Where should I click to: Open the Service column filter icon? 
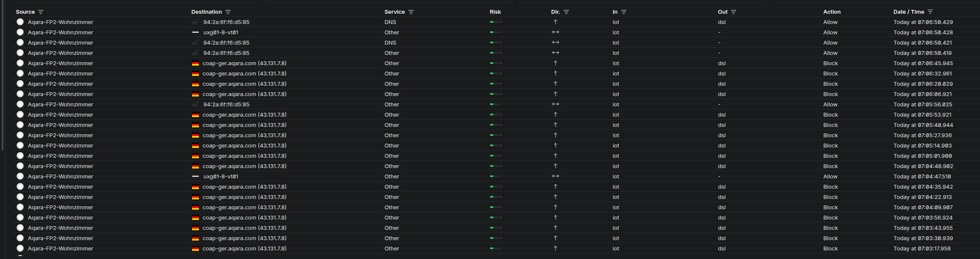coord(411,12)
